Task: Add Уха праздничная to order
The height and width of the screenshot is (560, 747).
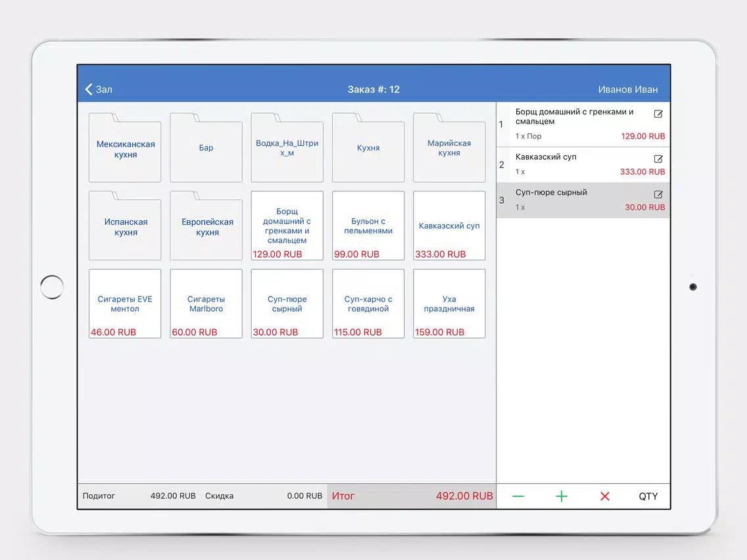Action: click(449, 304)
